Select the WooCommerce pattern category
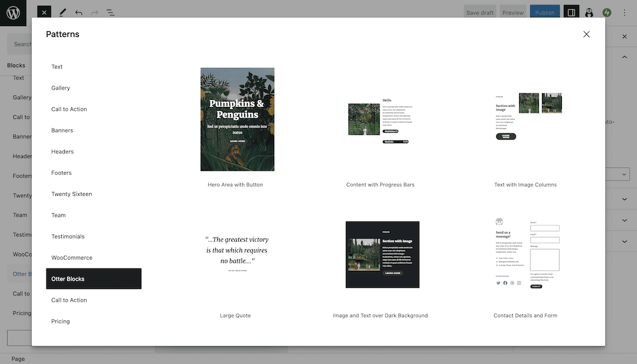The image size is (637, 364). tap(94, 257)
